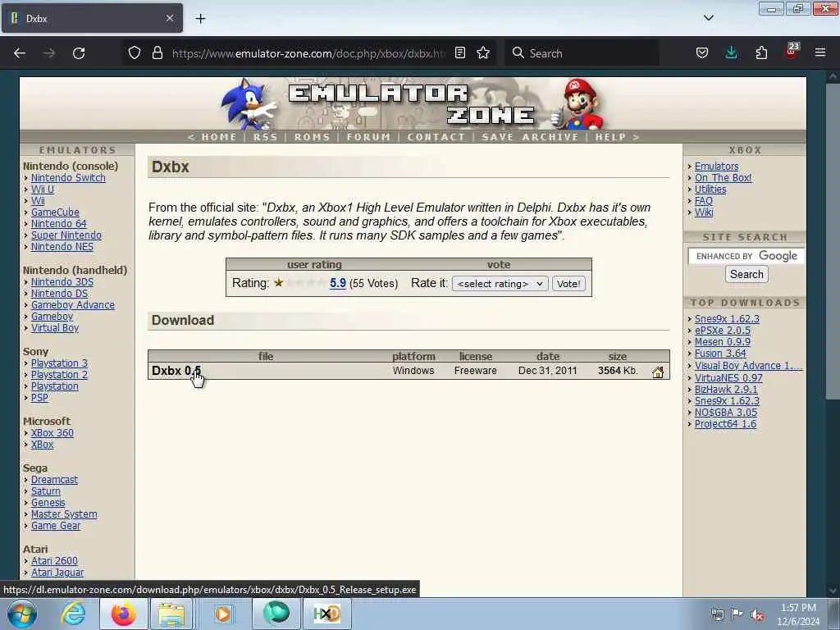840x630 pixels.
Task: Open the GameCube emulators link
Action: 55,212
